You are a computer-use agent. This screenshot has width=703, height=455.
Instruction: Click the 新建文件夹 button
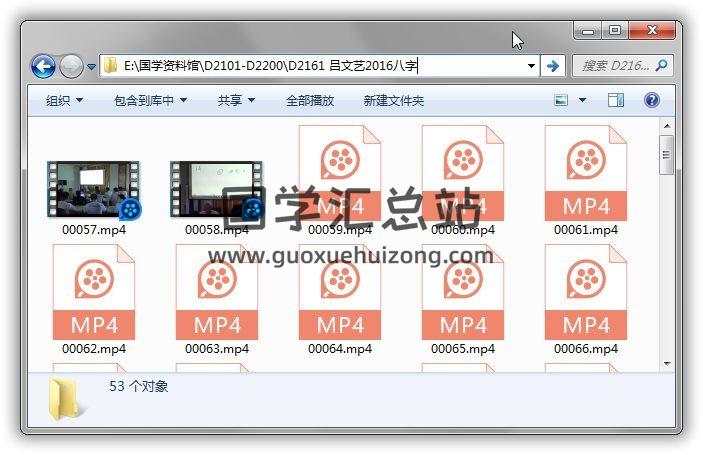[393, 101]
